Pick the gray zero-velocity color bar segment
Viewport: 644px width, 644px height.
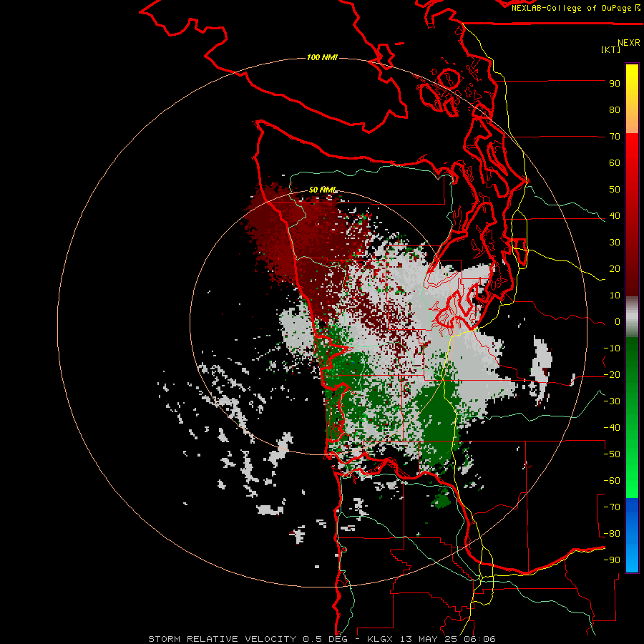[x=632, y=317]
